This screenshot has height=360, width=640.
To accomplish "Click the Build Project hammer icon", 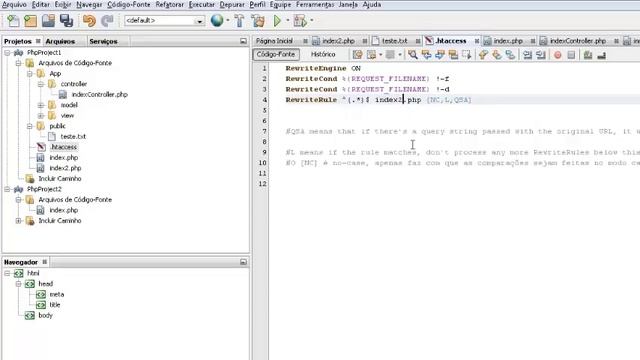I will (x=240, y=20).
